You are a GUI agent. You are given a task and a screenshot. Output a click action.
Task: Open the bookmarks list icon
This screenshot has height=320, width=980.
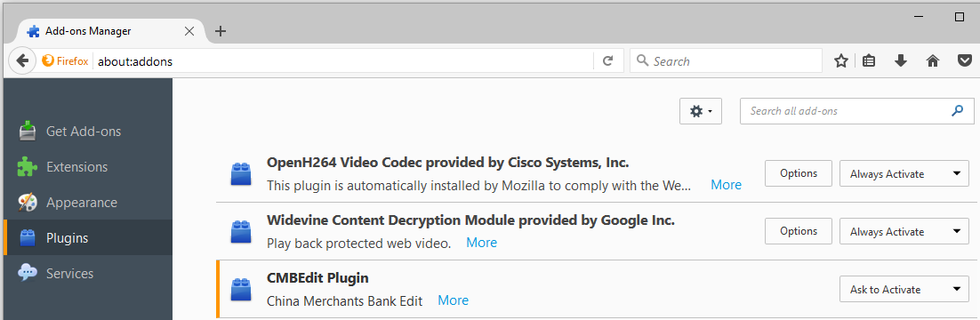[869, 60]
